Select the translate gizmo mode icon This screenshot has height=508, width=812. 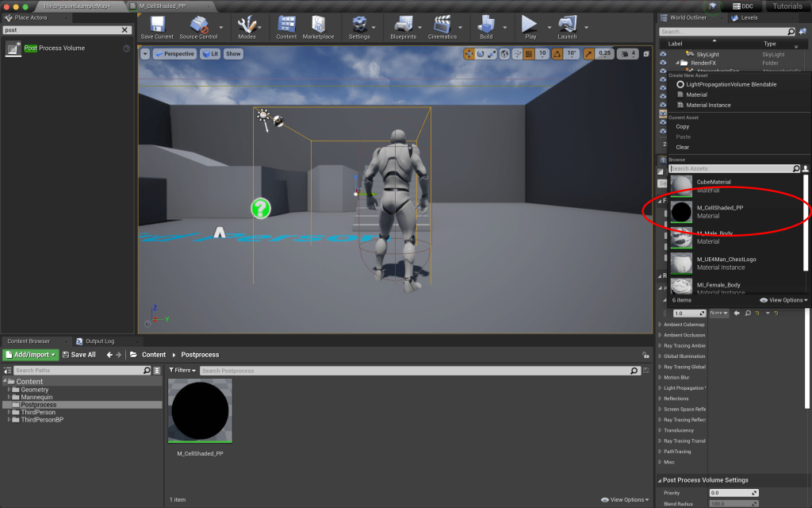[x=469, y=54]
